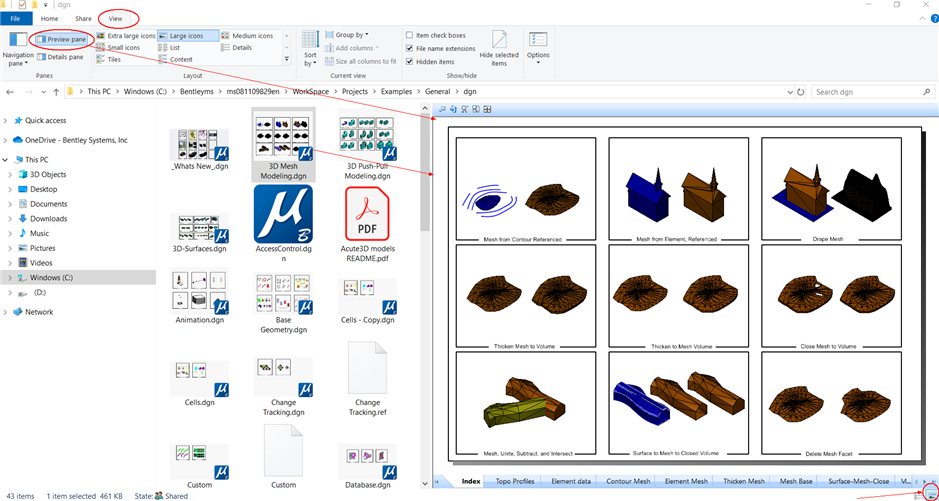Screen dimensions: 939x501
Task: Expand the Network tree node
Action: tap(5, 312)
